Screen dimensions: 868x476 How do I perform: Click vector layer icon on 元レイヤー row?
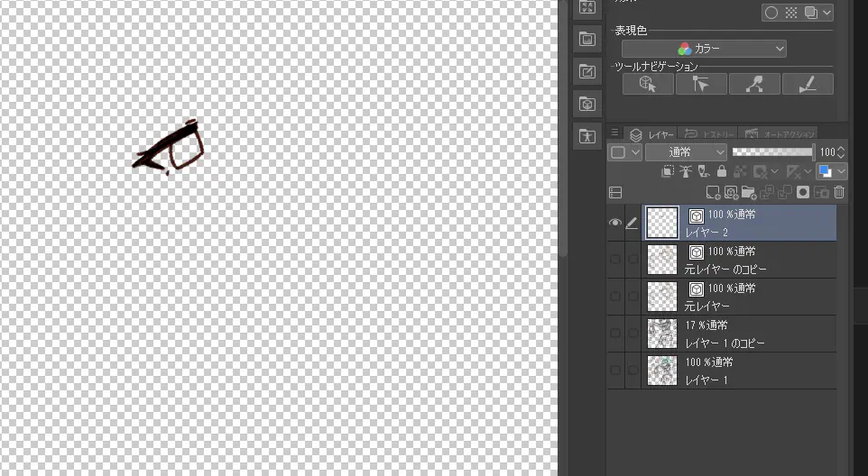697,289
